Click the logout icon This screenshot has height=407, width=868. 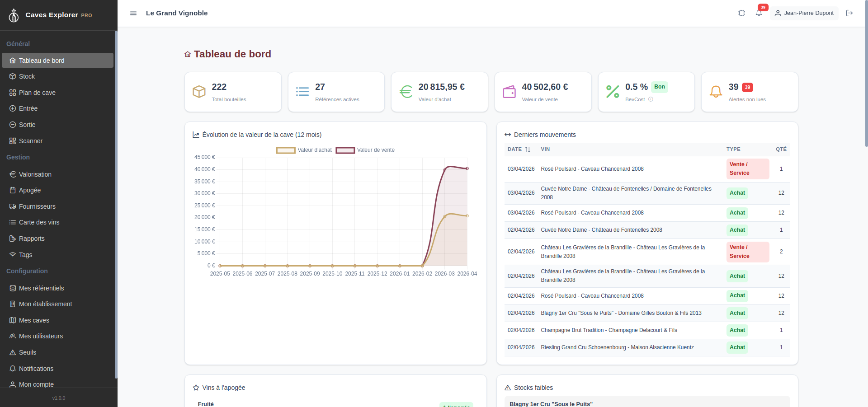[849, 13]
